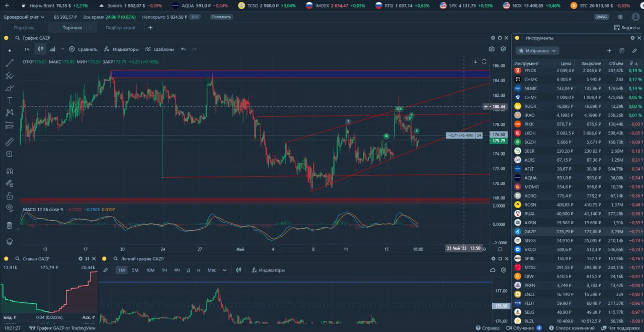Open the notes icon in the Instruments panel
The height and width of the screenshot is (332, 644).
click(x=622, y=51)
